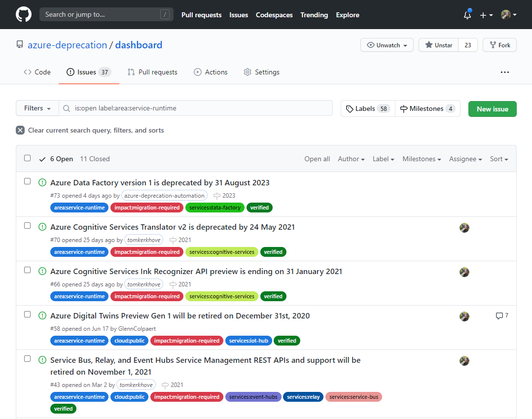Open the Actions tab

(x=211, y=72)
